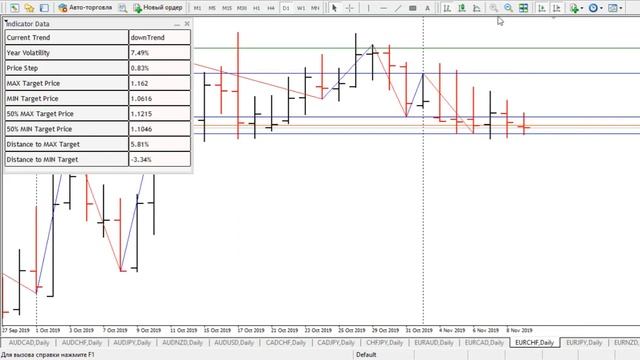Open the AUDUSD,Daily chart tab
Screen dimensions: 640x360
pyautogui.click(x=234, y=342)
